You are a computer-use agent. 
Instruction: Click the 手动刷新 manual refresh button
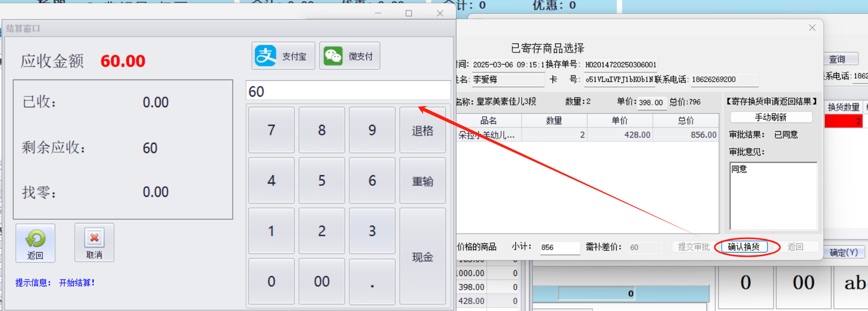[x=771, y=117]
